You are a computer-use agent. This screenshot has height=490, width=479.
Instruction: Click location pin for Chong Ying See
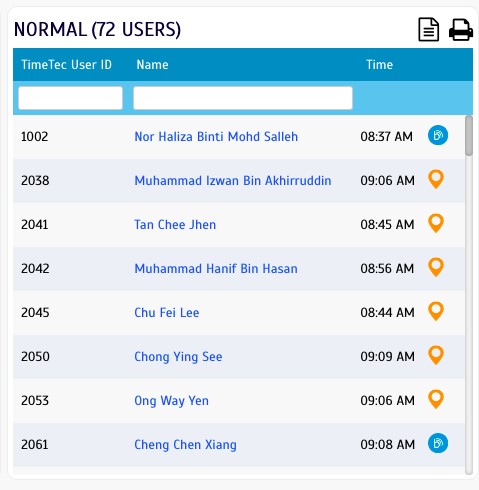coord(436,355)
